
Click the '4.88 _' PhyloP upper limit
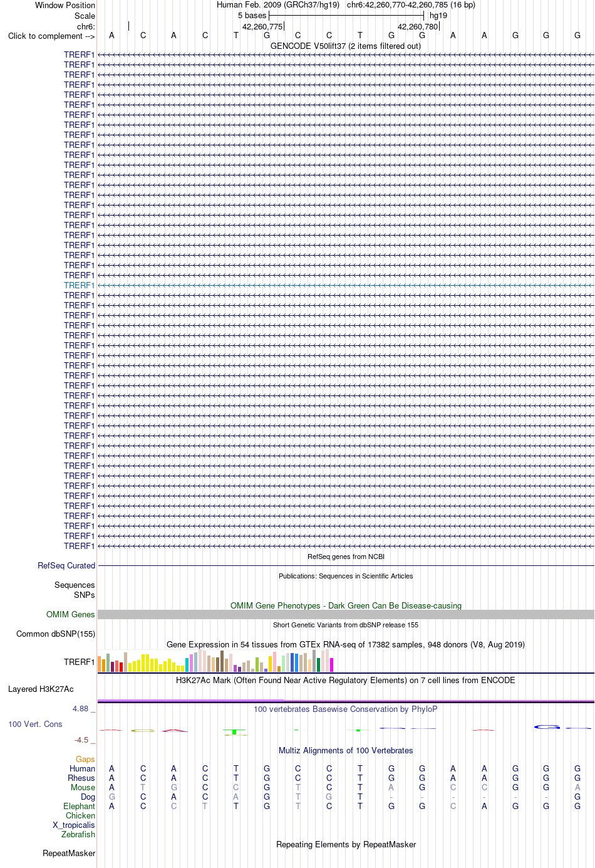(x=84, y=709)
